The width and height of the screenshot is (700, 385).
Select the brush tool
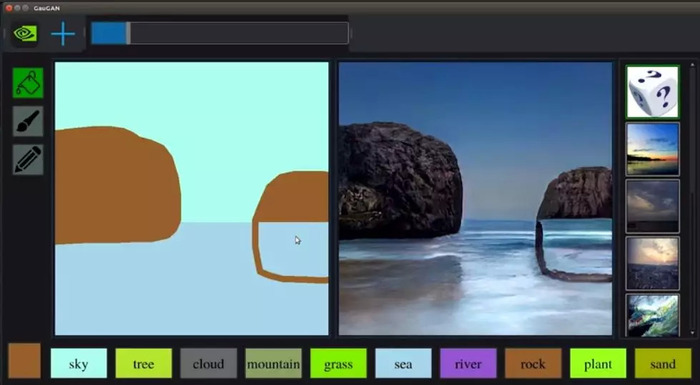(x=28, y=121)
